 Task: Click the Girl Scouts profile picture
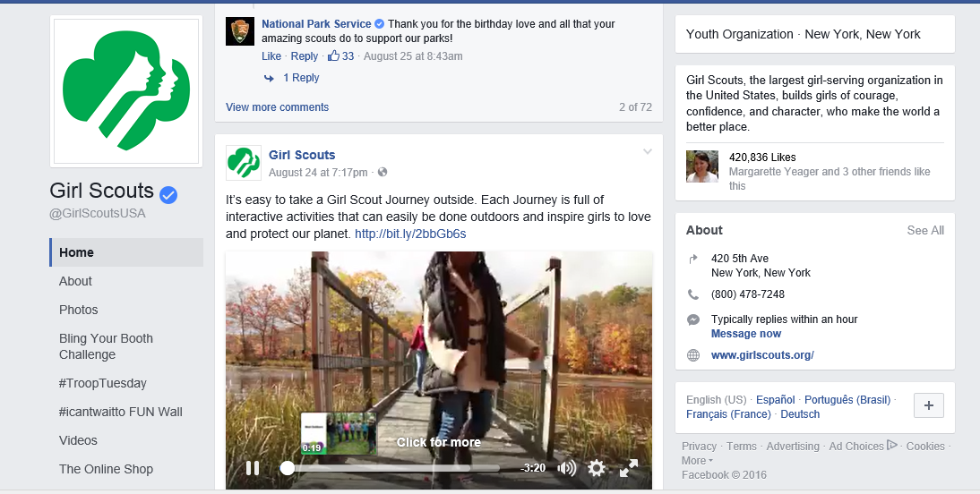coord(126,91)
